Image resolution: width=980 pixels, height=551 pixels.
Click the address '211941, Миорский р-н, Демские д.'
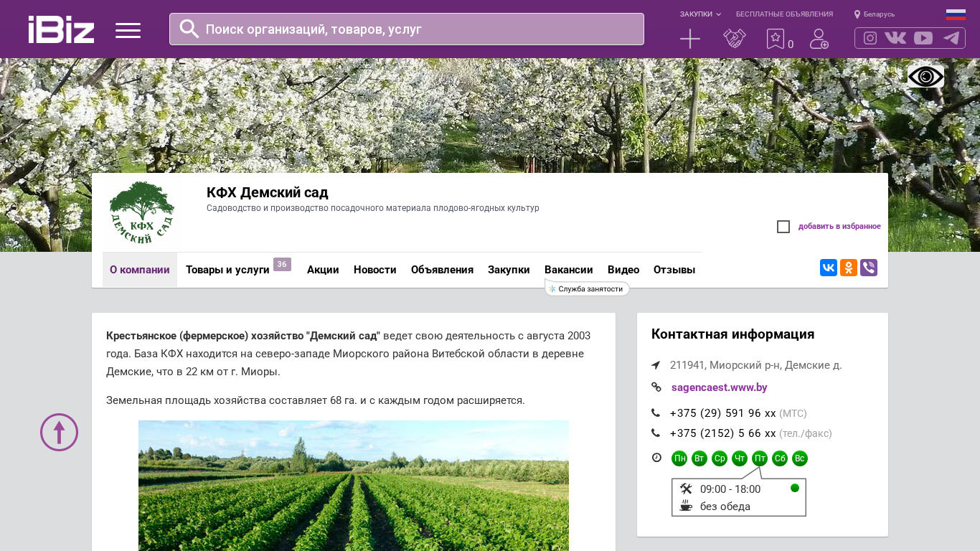[756, 365]
